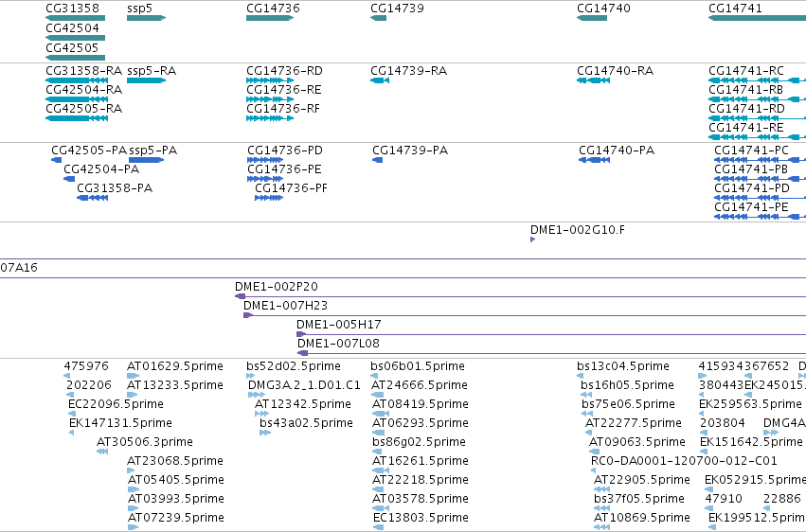Click the CG14736 gene arrow
The height and width of the screenshot is (532, 806).
click(270, 18)
